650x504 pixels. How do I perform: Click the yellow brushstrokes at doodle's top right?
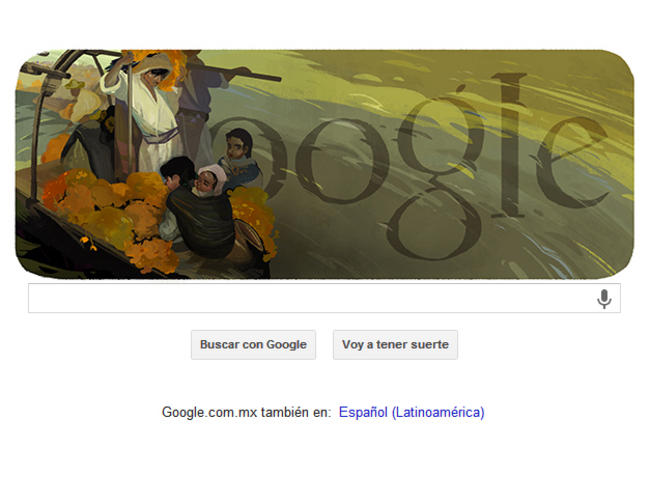[x=572, y=83]
